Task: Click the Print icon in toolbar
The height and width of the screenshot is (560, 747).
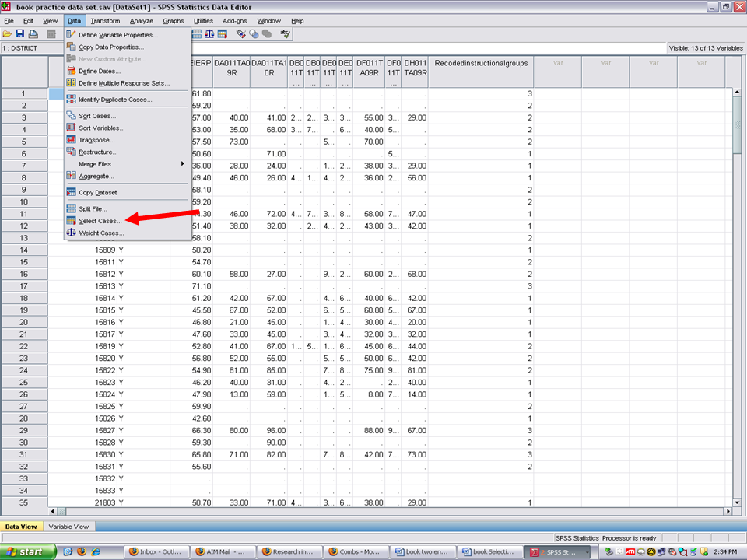Action: coord(33,34)
